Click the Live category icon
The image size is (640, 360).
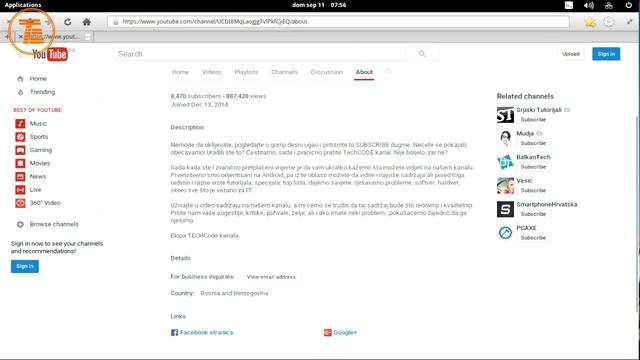pyautogui.click(x=20, y=190)
